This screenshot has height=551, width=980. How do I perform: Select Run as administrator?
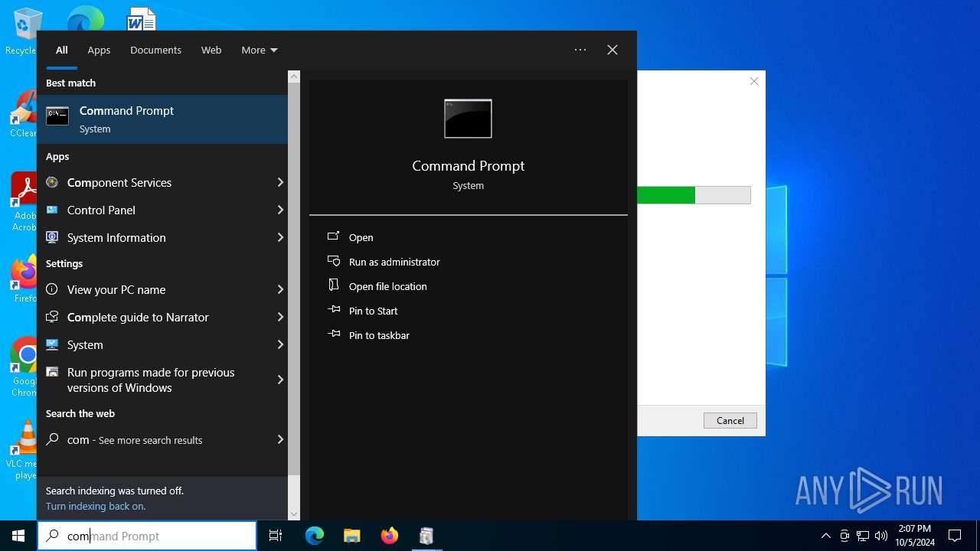394,262
